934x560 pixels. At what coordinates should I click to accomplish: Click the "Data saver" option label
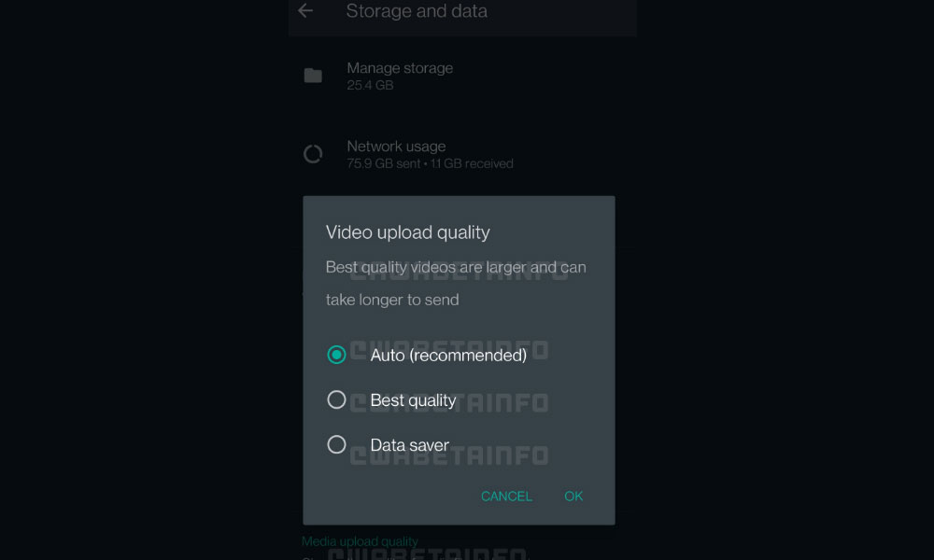[x=409, y=445]
